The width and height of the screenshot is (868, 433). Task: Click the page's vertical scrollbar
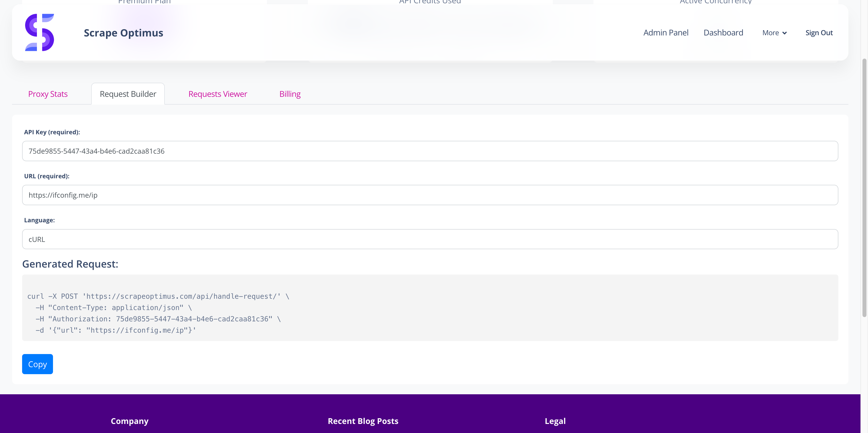click(x=864, y=188)
